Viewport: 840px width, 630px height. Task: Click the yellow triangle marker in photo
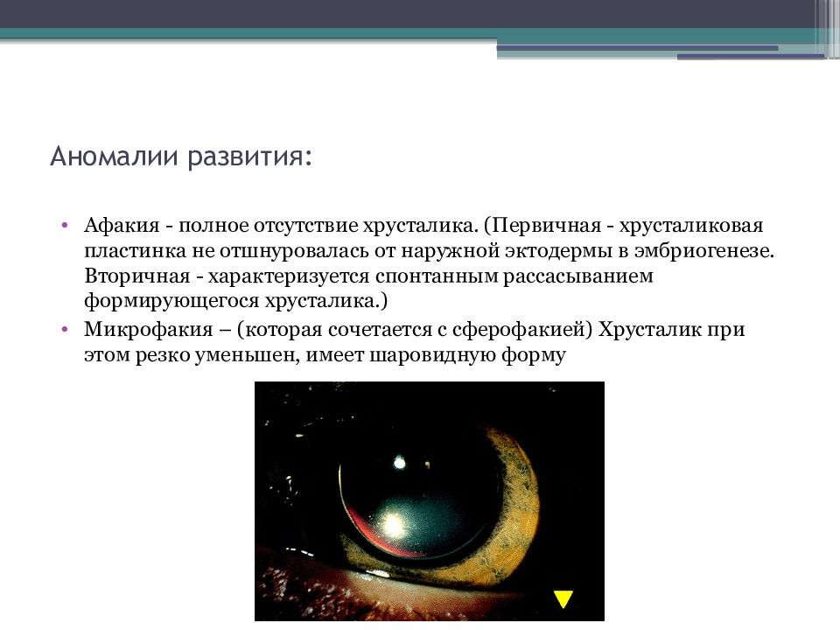click(563, 599)
